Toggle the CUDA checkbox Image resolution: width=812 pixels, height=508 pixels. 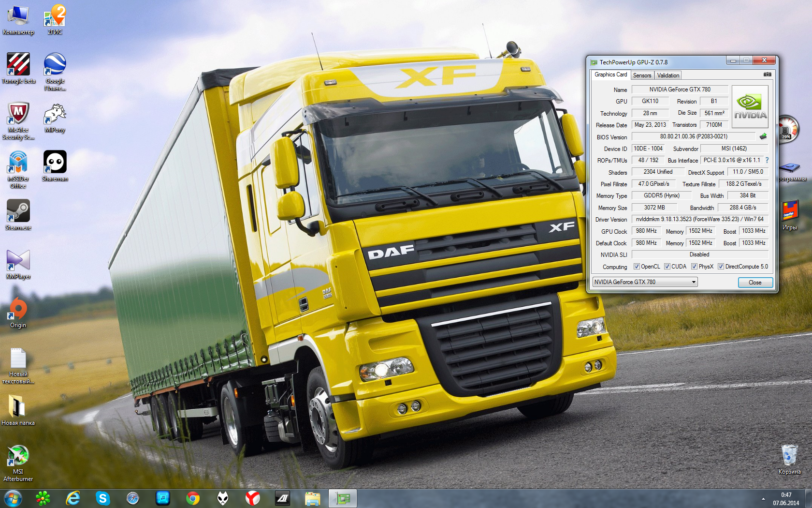(667, 267)
